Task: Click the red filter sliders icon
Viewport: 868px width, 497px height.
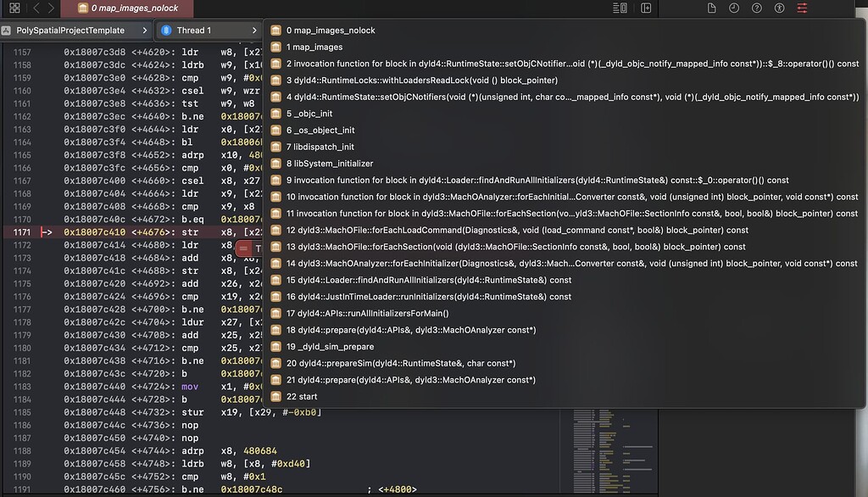Action: [802, 8]
